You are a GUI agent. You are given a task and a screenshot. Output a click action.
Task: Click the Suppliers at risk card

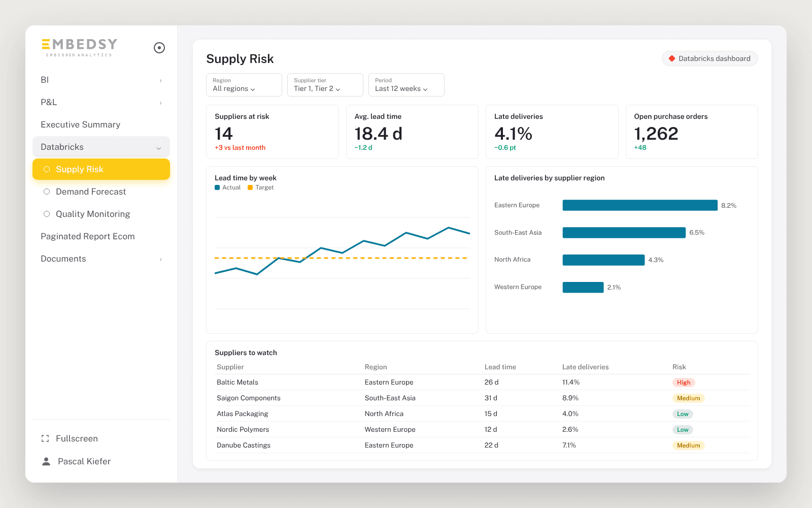273,132
